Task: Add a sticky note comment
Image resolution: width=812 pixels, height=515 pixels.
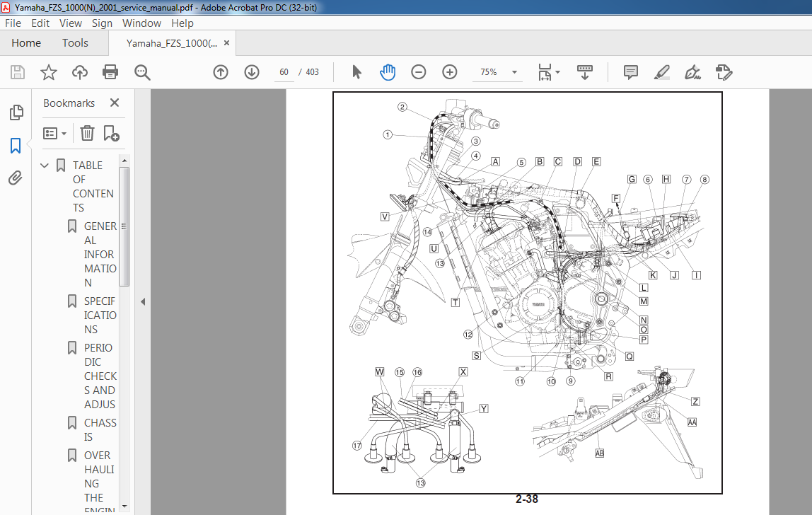Action: coord(630,72)
